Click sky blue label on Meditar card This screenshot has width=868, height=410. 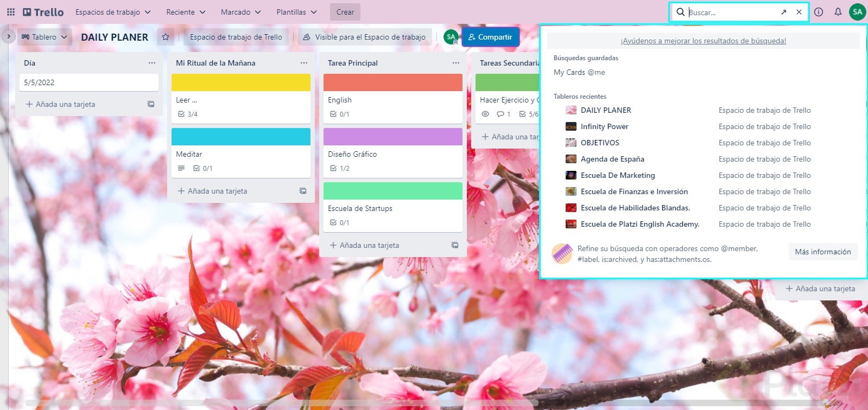(241, 137)
